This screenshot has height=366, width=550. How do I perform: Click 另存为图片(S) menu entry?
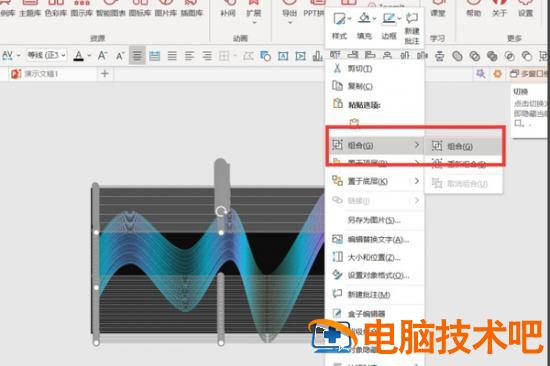[x=375, y=220]
